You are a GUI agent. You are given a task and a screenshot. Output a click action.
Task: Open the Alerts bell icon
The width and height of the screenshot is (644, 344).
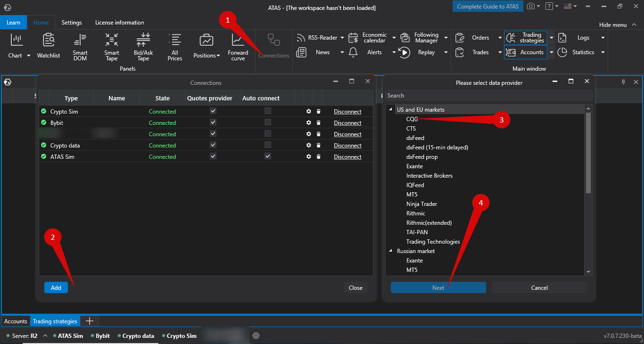353,52
